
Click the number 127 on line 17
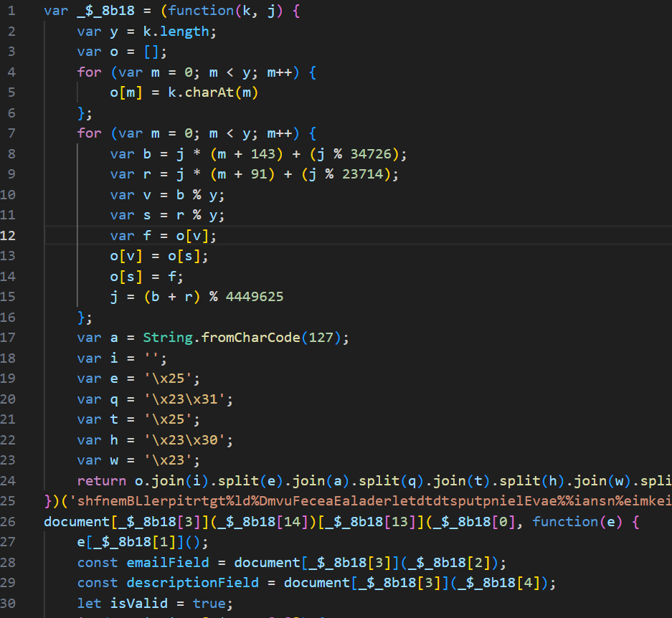coord(321,338)
